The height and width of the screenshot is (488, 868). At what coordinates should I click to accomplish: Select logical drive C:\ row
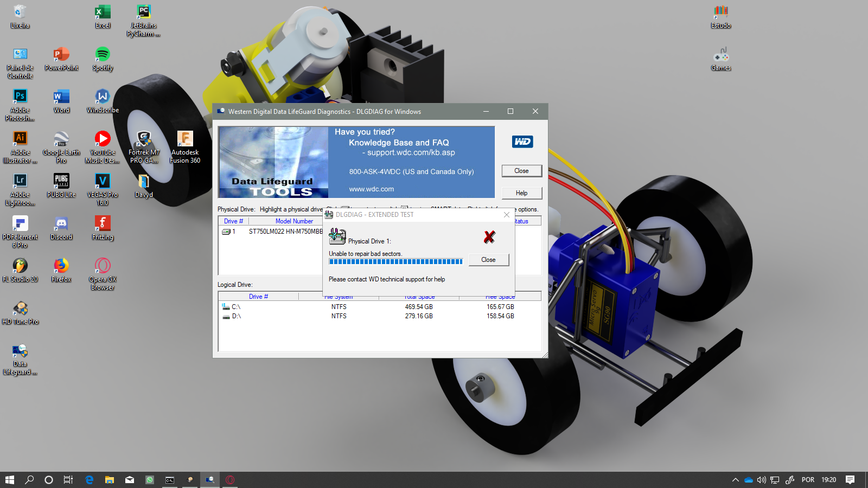click(x=379, y=307)
